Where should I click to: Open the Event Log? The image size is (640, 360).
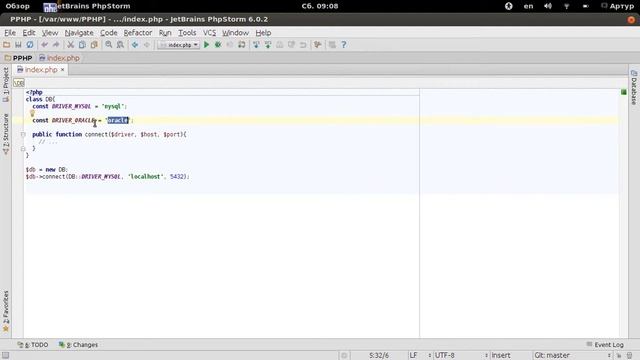605,345
